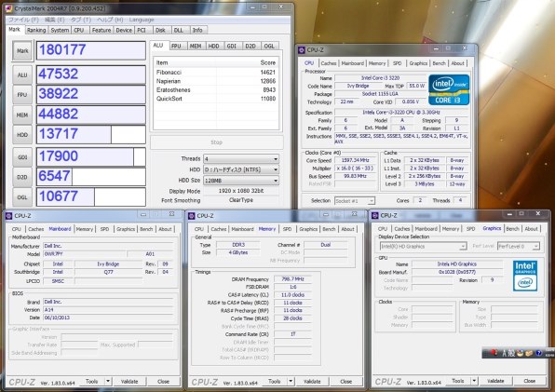
Task: Click CPU-Z icon in Mainboard window title
Action: pos(9,215)
